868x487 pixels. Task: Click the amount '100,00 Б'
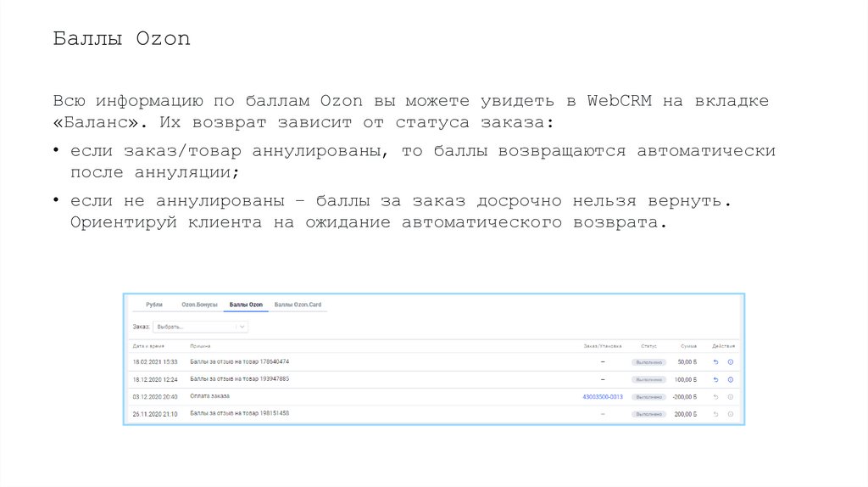(x=685, y=380)
